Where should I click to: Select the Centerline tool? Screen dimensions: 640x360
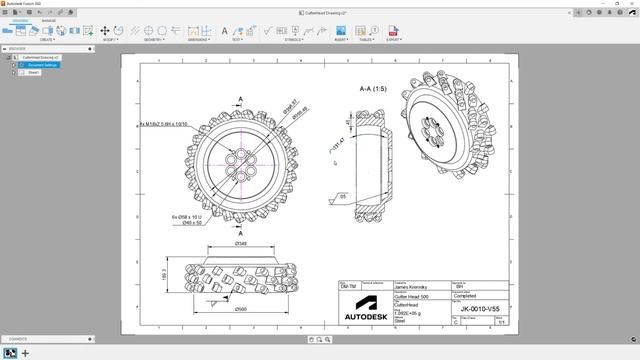tap(135, 31)
